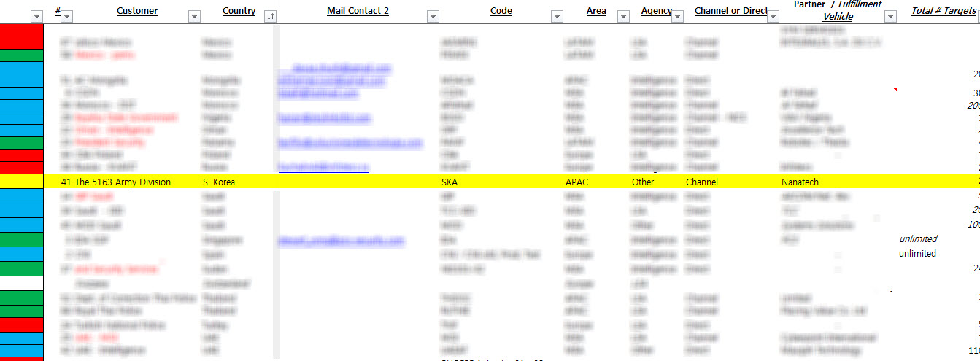The height and width of the screenshot is (361, 980).
Task: Open the filter dropdown of the first color column
Action: [36, 16]
